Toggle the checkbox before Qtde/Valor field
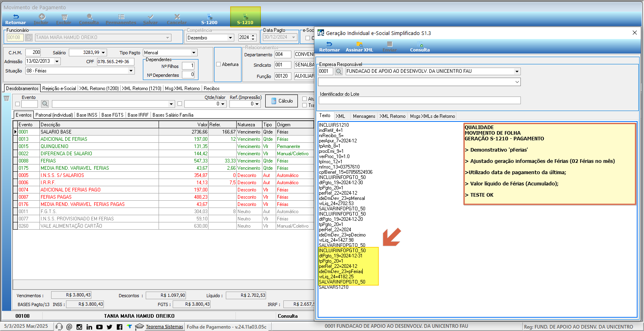This screenshot has width=644, height=331. click(180, 104)
